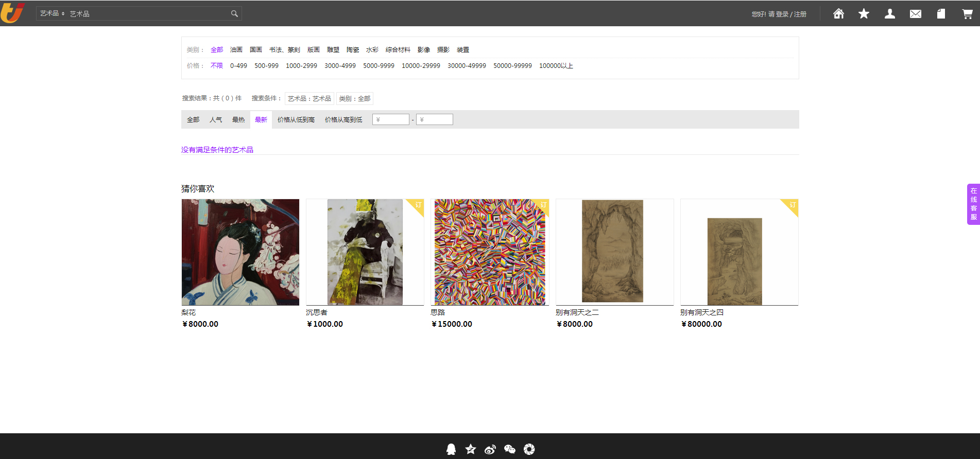Click the 注册 register link
The image size is (980, 459).
[800, 14]
